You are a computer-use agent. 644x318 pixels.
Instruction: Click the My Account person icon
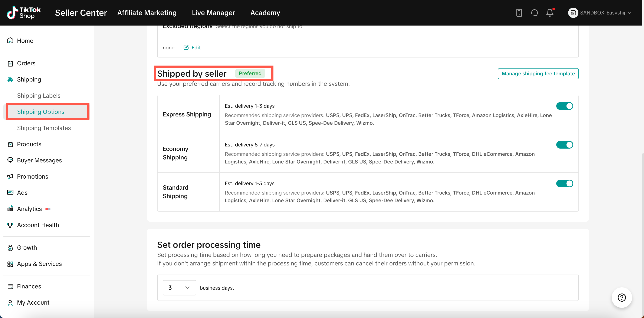[x=10, y=303]
